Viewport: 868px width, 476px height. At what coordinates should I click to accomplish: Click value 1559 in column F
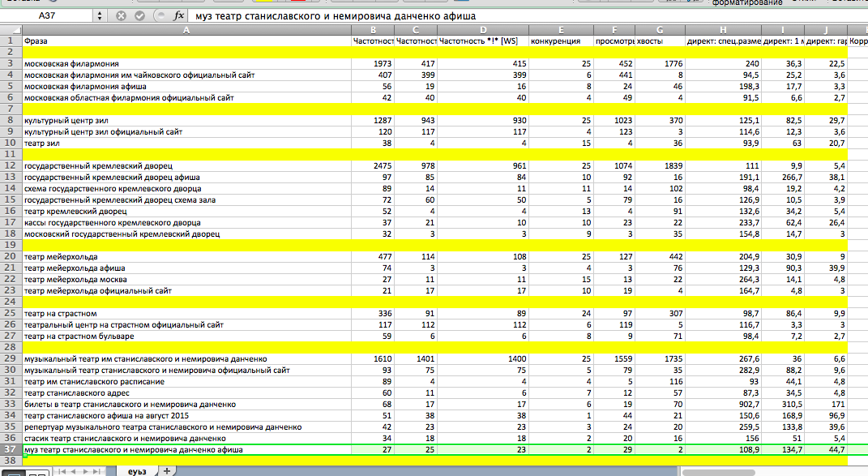[614, 358]
